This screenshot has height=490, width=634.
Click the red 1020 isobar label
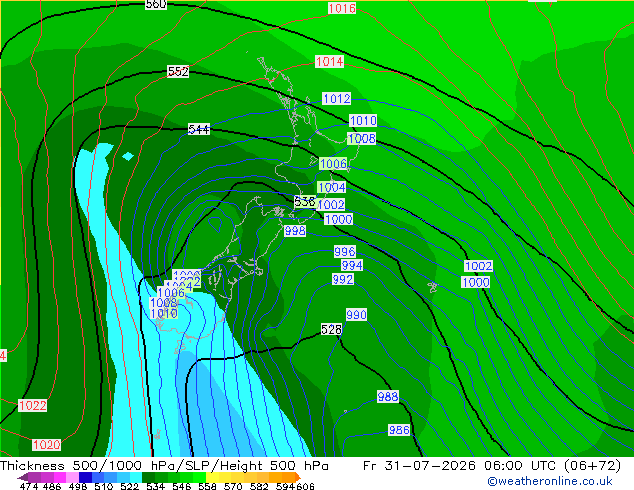[46, 445]
